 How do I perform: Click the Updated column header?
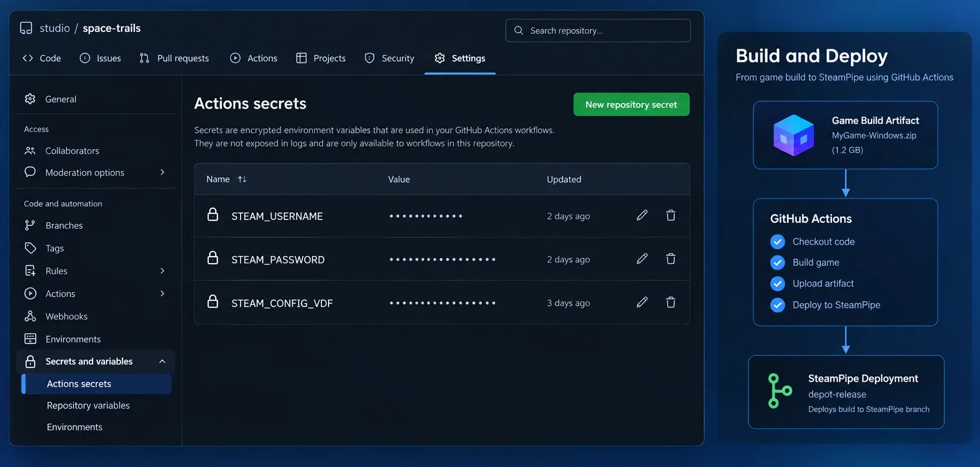(x=564, y=179)
